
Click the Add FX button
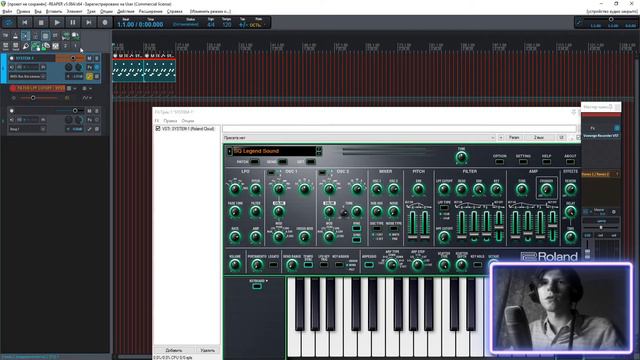click(174, 350)
